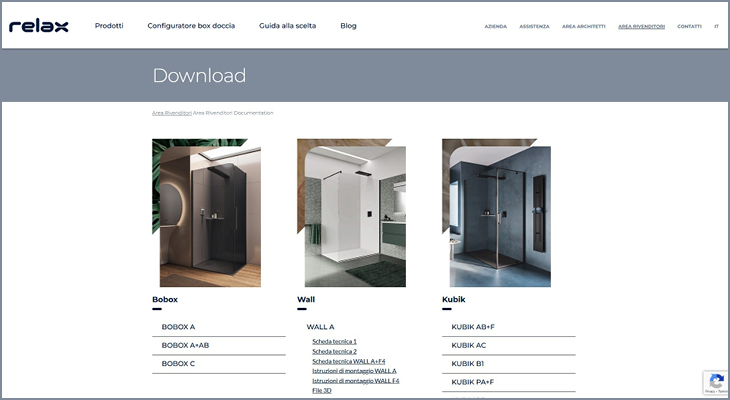Click Area Rivenditori breadcrumb link
Screen dimensions: 730x400
(x=171, y=113)
